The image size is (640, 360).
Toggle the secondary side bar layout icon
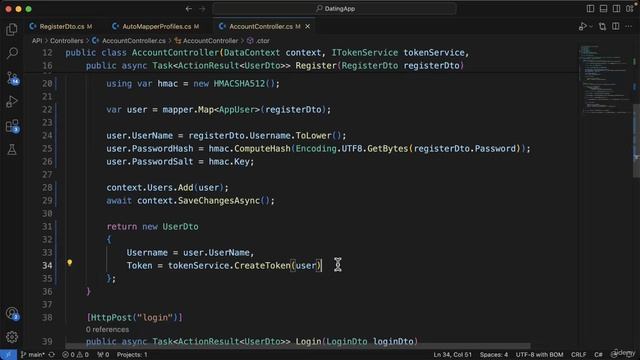click(616, 9)
